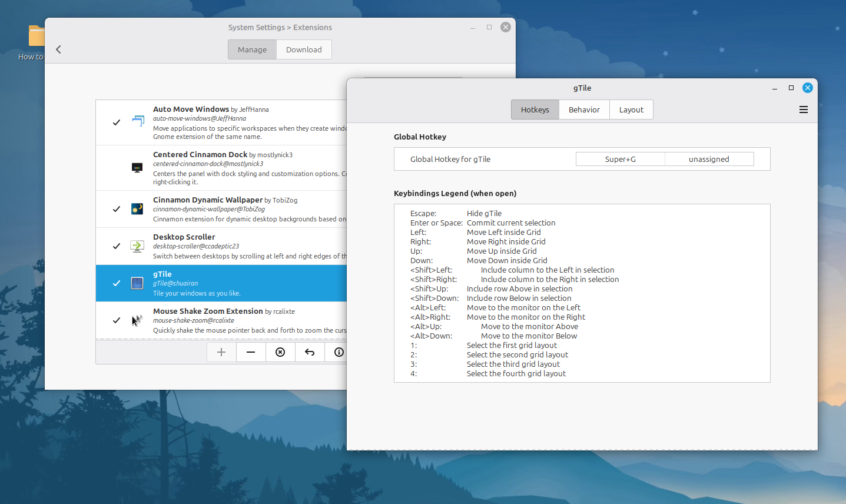
Task: Switch to the Behavior tab
Action: [x=584, y=110]
